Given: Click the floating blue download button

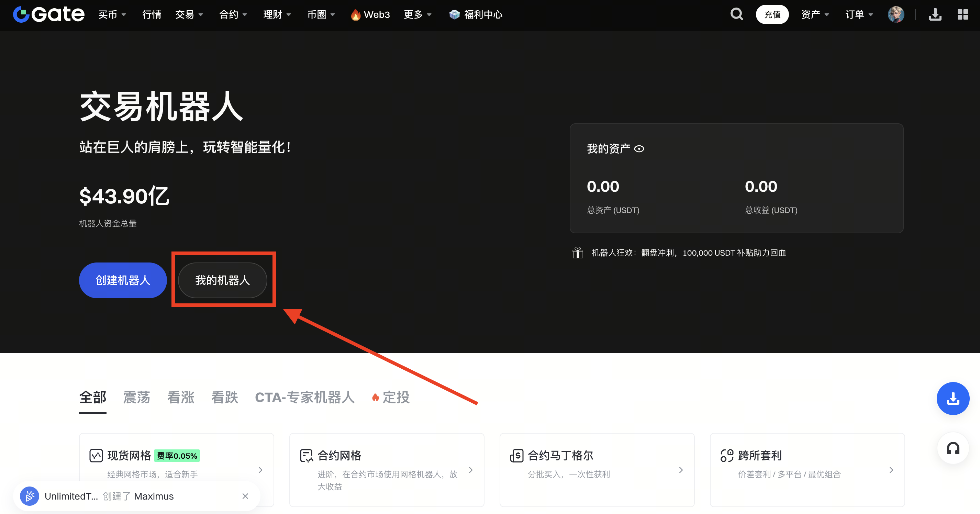Looking at the screenshot, I should pos(953,398).
